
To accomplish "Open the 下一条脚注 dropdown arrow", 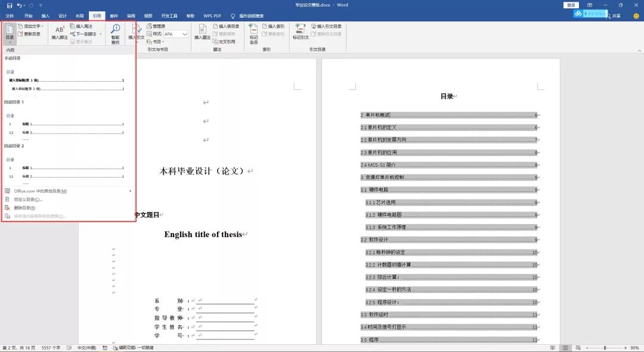I will (x=100, y=33).
